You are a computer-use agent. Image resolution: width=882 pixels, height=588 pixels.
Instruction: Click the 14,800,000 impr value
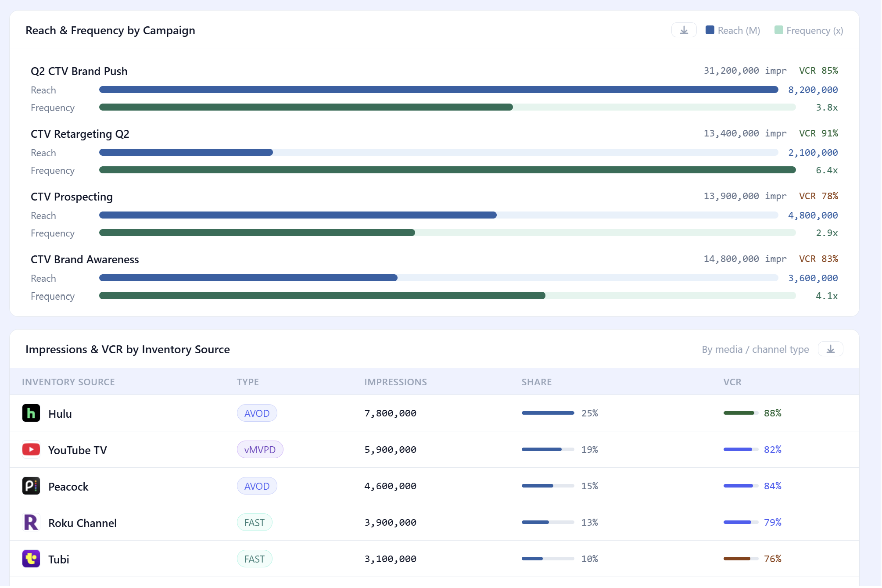point(745,259)
